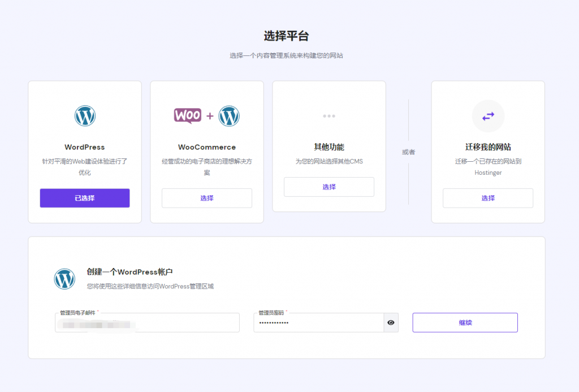Click the Woo logo in WooCommerce card
This screenshot has width=579, height=392.
coord(188,115)
